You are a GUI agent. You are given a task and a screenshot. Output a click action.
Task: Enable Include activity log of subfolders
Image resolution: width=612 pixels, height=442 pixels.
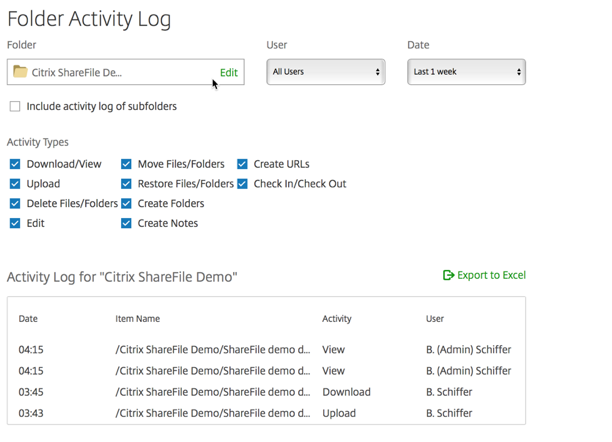[x=15, y=106]
